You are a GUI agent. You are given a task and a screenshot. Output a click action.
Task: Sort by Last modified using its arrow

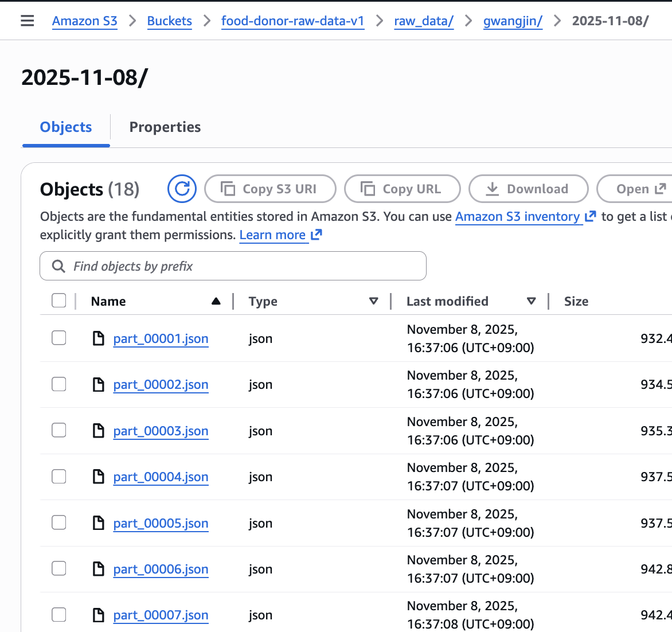(x=532, y=302)
